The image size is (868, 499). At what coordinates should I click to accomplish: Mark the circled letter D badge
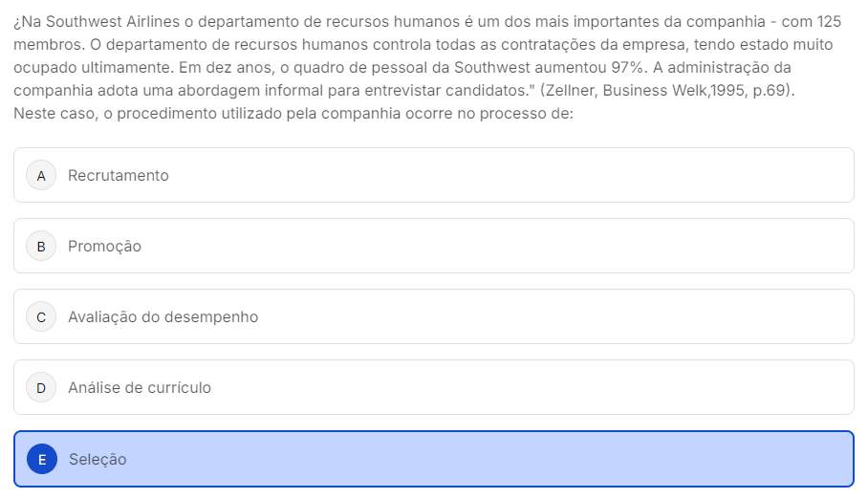coord(41,388)
